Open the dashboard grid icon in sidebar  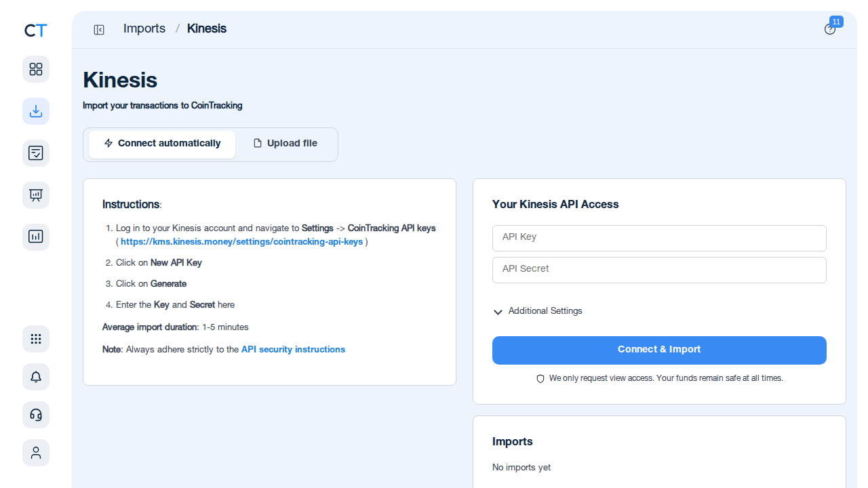pos(36,69)
